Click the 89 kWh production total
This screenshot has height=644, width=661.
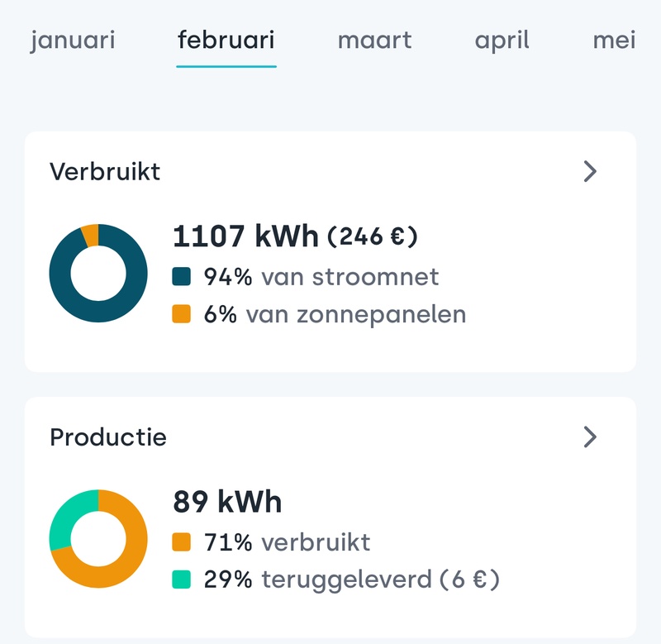pyautogui.click(x=227, y=502)
